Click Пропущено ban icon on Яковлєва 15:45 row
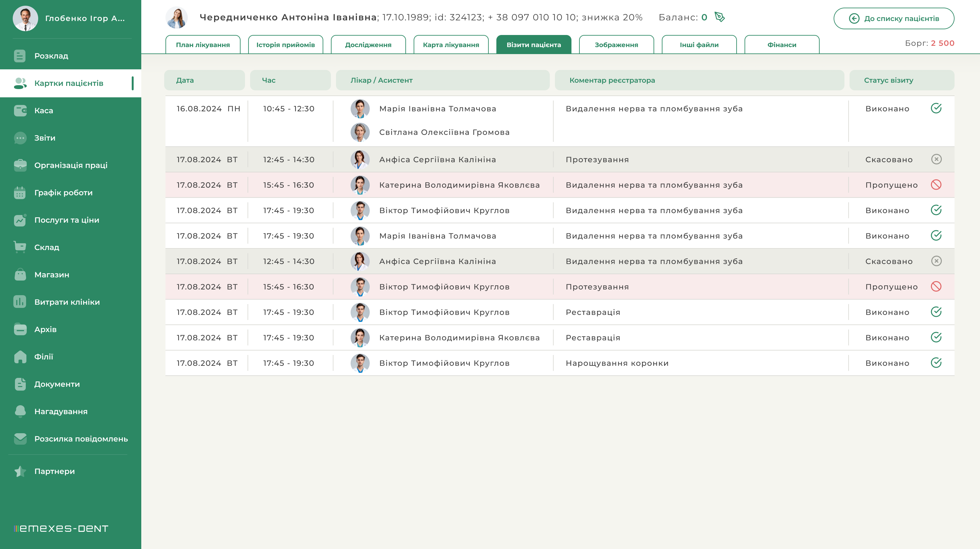This screenshot has height=549, width=980. tap(936, 185)
